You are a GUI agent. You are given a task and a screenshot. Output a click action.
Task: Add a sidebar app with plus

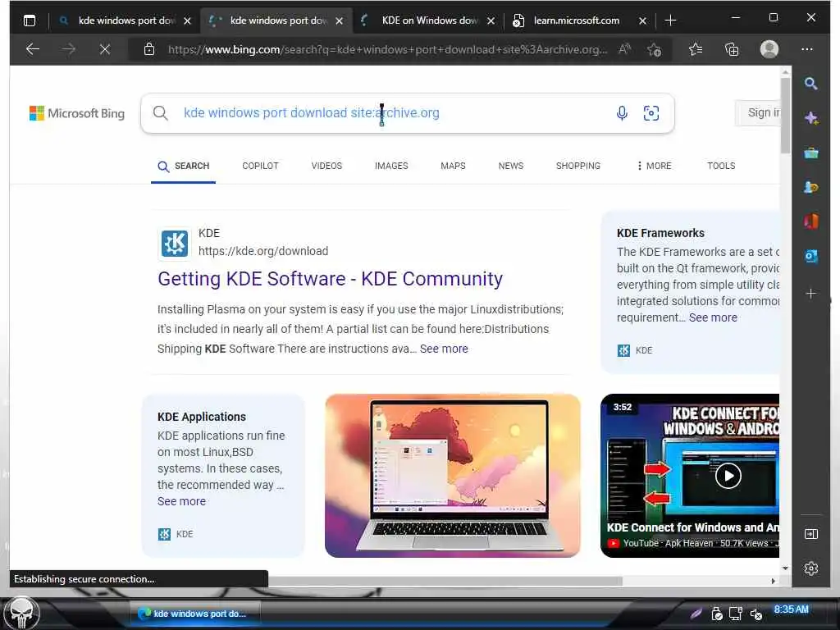[811, 294]
